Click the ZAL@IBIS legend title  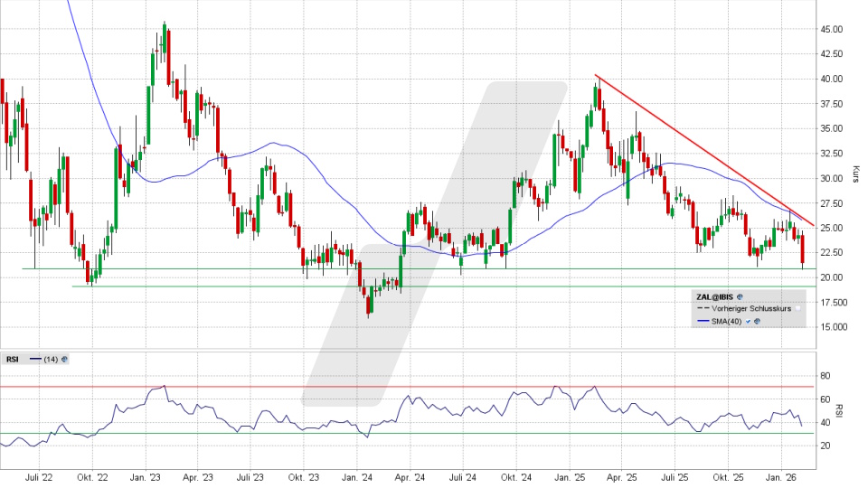pos(715,296)
